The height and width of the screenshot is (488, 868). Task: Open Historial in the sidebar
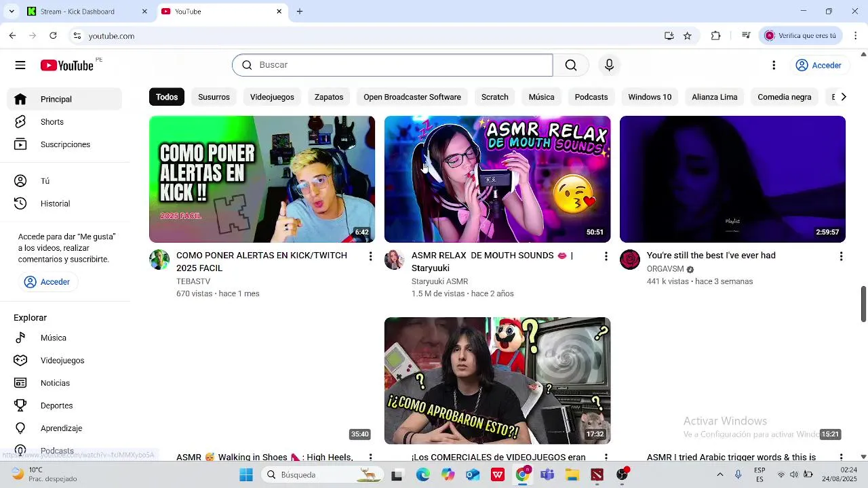coord(65,203)
